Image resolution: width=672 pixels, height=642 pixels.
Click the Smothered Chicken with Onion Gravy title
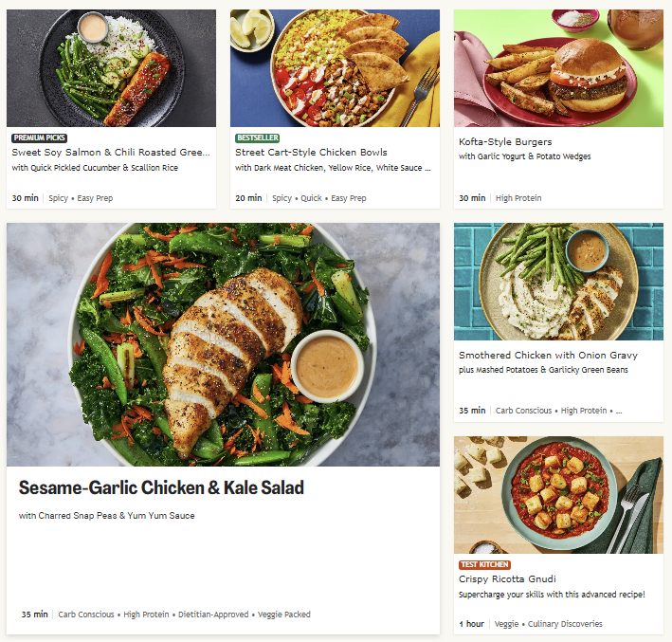click(x=548, y=356)
